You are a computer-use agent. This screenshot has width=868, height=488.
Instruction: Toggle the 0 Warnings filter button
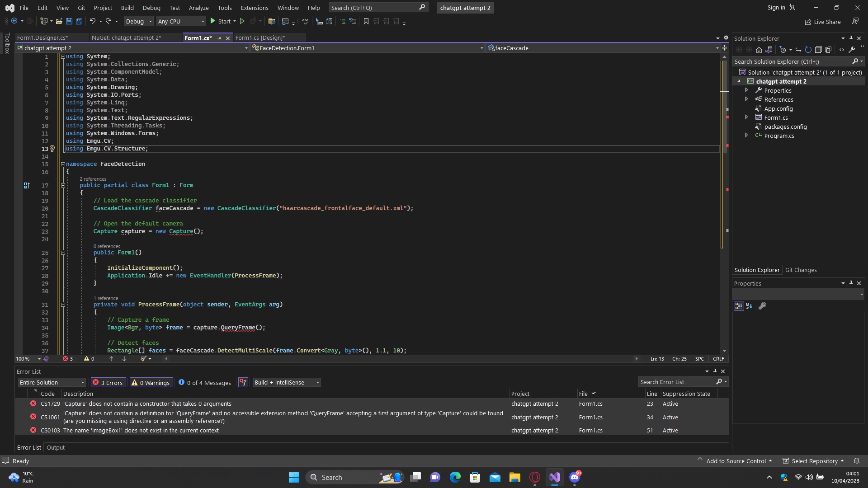(151, 383)
